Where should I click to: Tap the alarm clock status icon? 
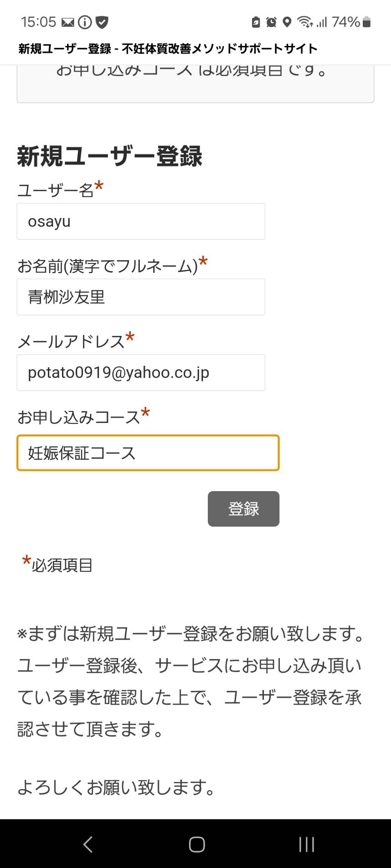pos(271,22)
